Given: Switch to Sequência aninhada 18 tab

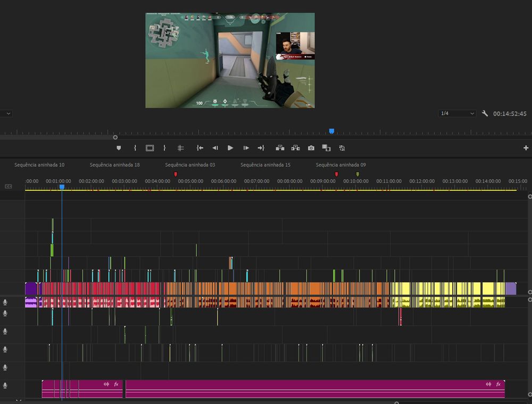Looking at the screenshot, I should click(x=115, y=165).
